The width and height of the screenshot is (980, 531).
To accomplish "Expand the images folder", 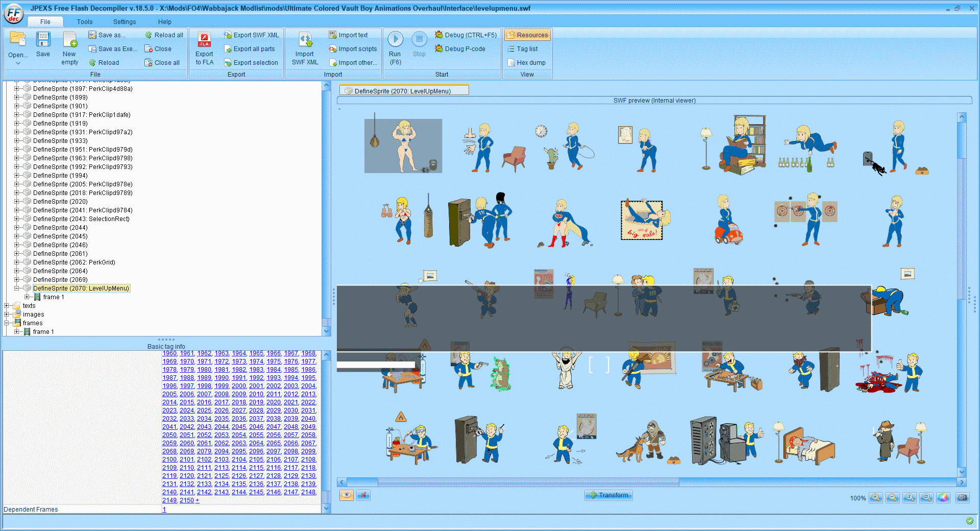I will coord(7,315).
